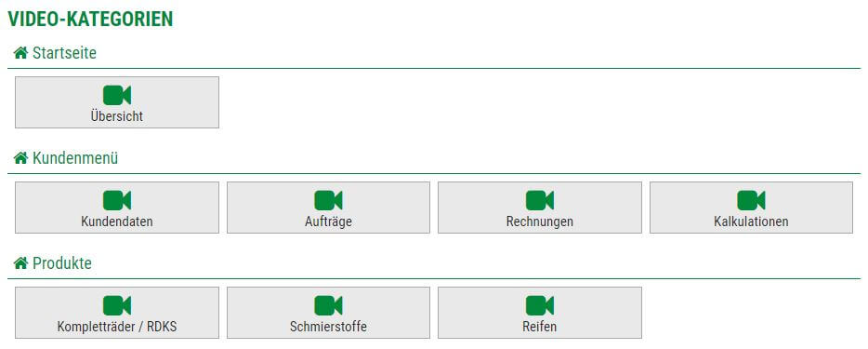
Task: Click the camera icon above Kalkulationen
Action: pos(751,200)
